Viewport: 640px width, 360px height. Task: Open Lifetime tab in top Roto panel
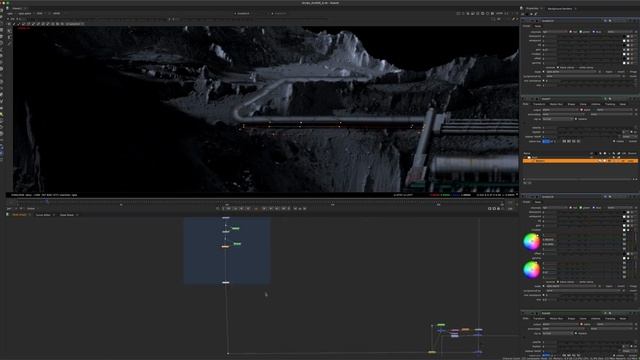point(596,104)
